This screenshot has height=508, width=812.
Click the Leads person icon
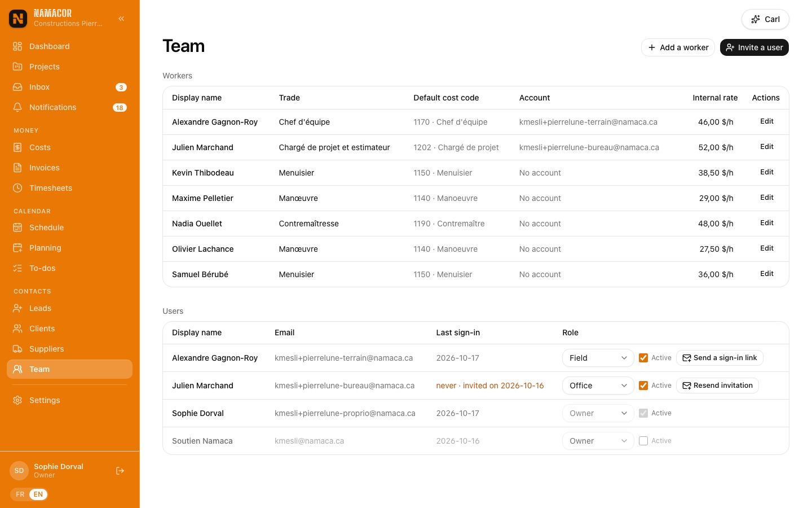tap(17, 308)
